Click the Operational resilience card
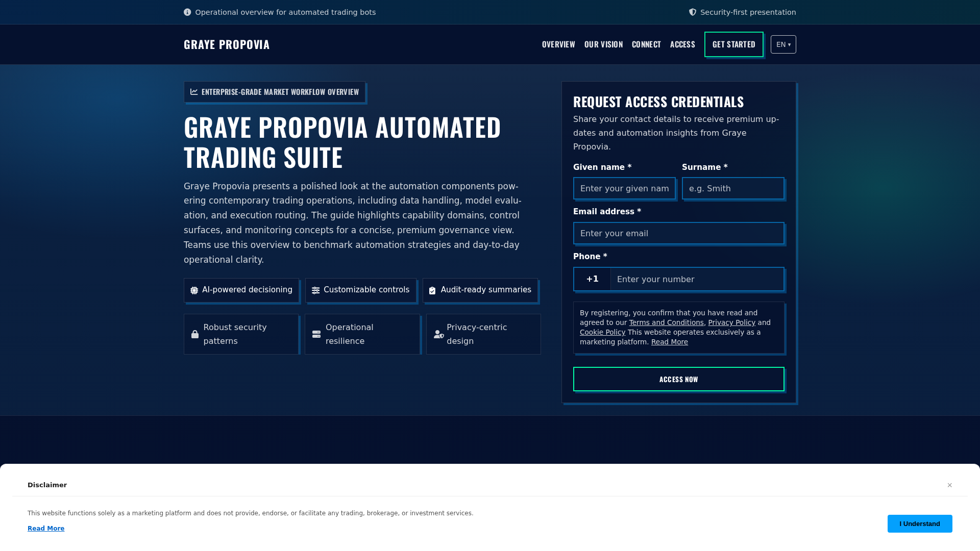 point(362,334)
